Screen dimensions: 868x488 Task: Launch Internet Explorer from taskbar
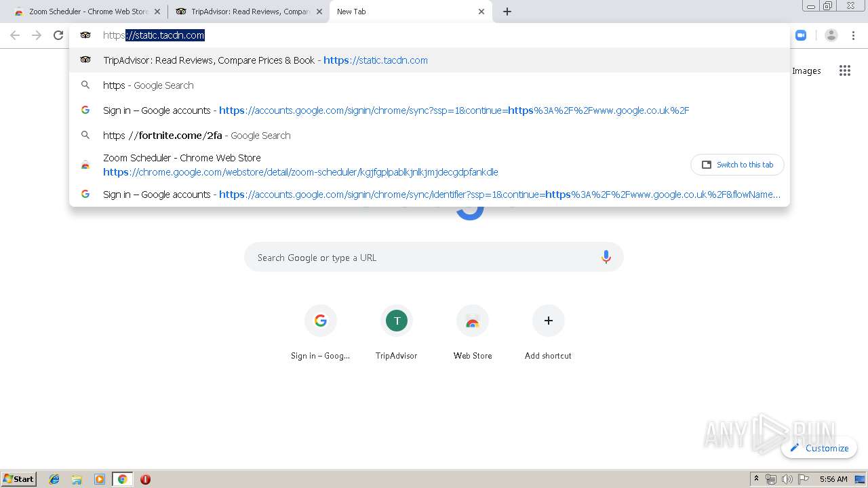pyautogui.click(x=55, y=479)
